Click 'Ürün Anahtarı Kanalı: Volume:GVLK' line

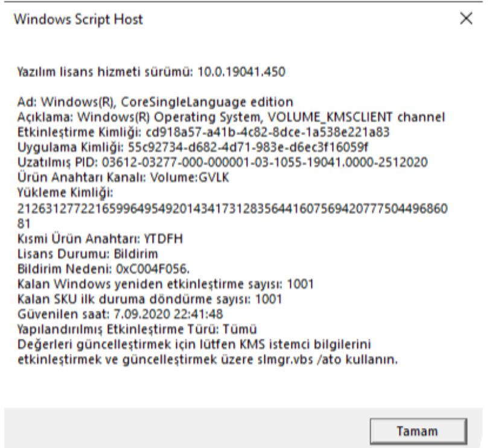point(123,177)
